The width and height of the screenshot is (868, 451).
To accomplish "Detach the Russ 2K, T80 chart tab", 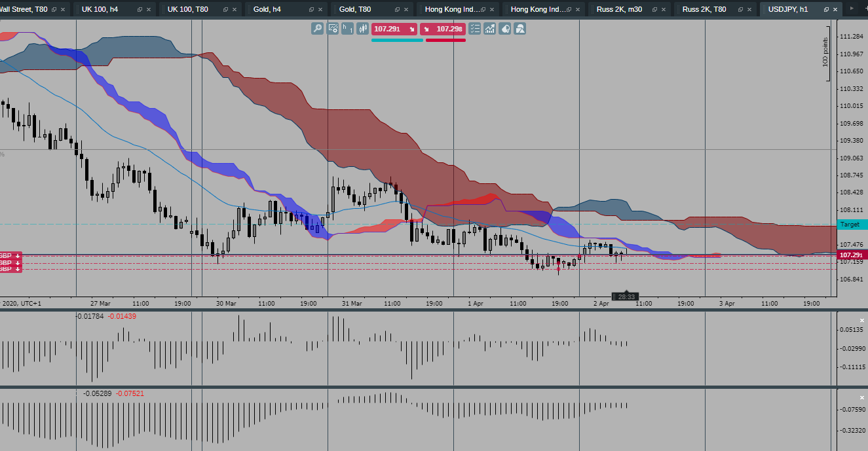I will pyautogui.click(x=740, y=10).
